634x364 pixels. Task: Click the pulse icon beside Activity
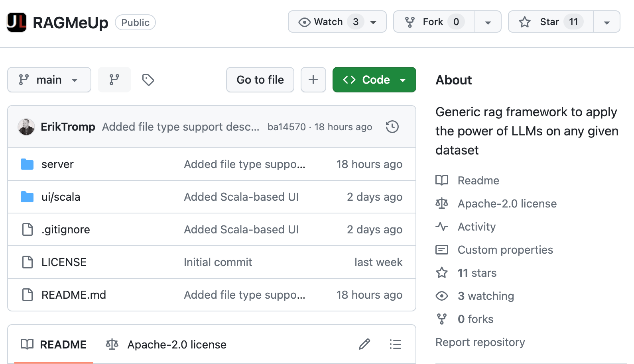442,227
